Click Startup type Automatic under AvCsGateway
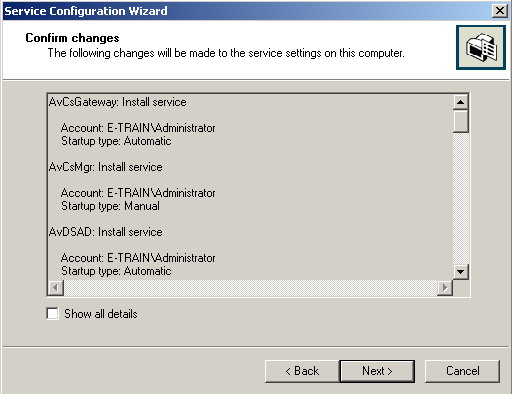This screenshot has height=394, width=512. 116,141
